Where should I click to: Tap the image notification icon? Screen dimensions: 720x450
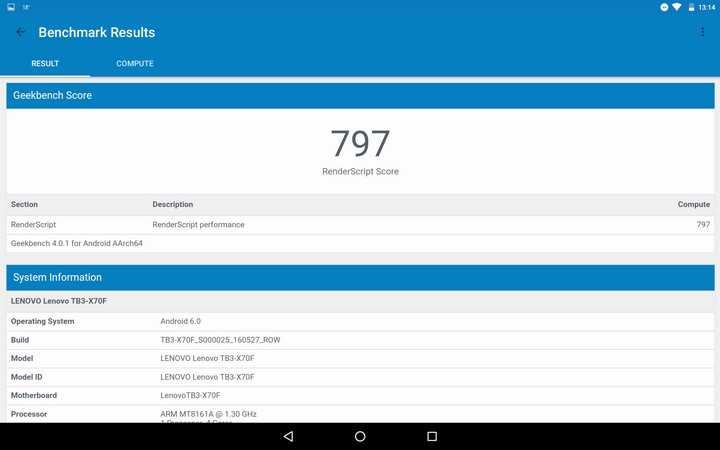(x=11, y=7)
